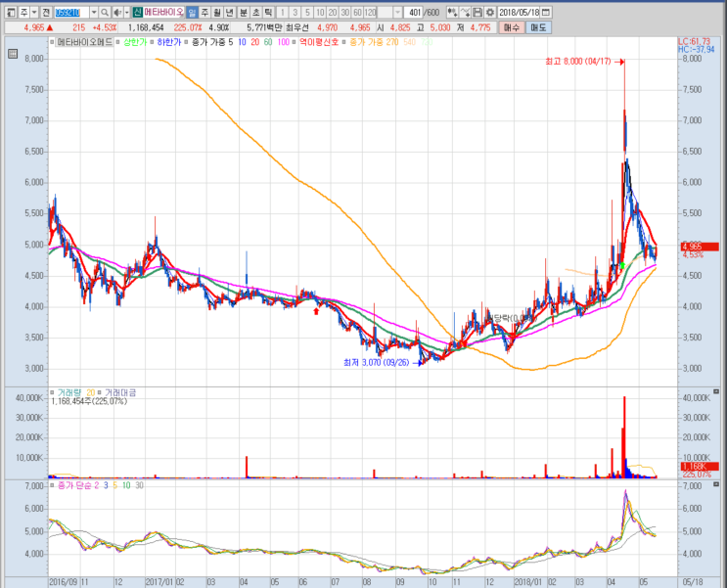Click the 전 toggle button

(46, 13)
